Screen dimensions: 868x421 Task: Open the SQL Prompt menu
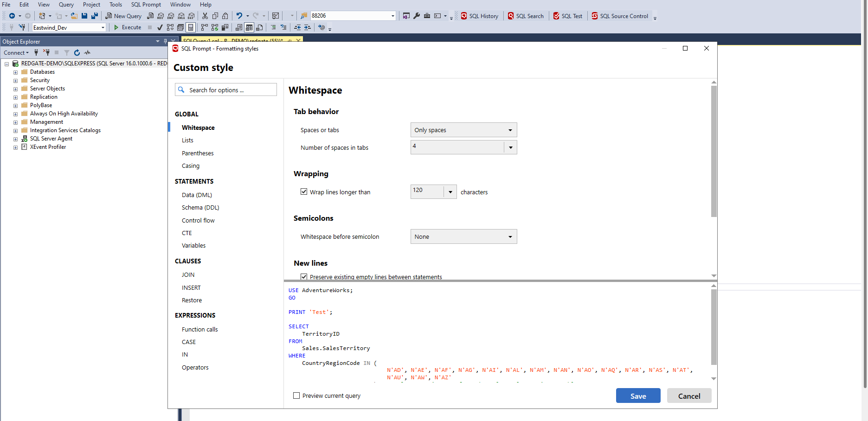(x=146, y=5)
